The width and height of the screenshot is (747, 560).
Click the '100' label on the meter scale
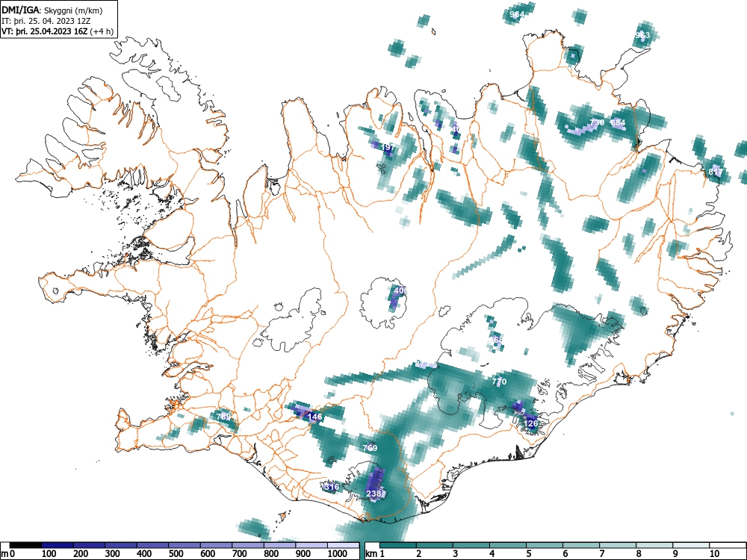(x=49, y=554)
